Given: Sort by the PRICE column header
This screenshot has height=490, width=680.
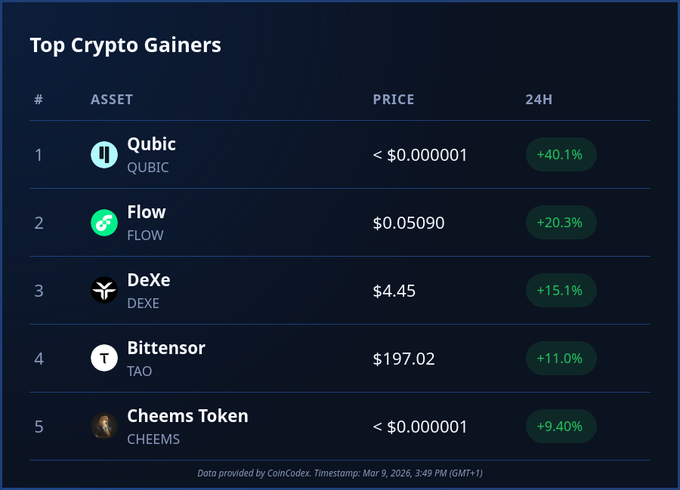Looking at the screenshot, I should coord(393,100).
